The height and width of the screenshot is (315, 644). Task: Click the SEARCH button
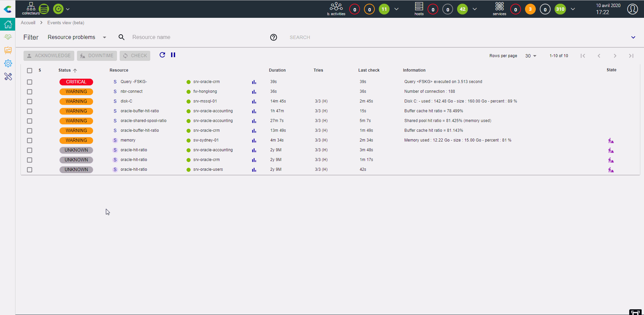tap(300, 37)
